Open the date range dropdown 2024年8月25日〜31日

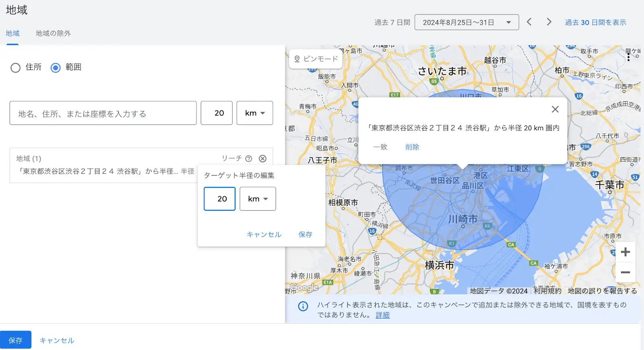tap(466, 23)
